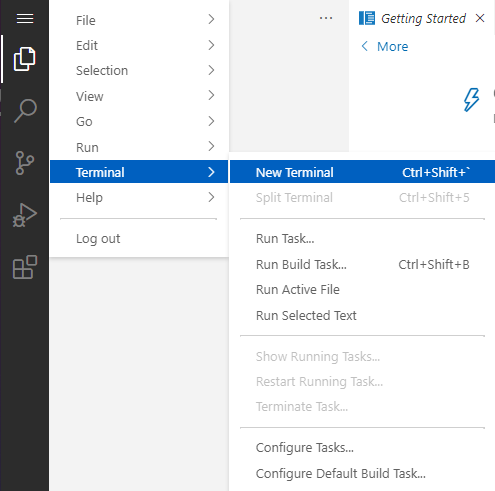
Task: Go back using the More link
Action: click(x=392, y=47)
